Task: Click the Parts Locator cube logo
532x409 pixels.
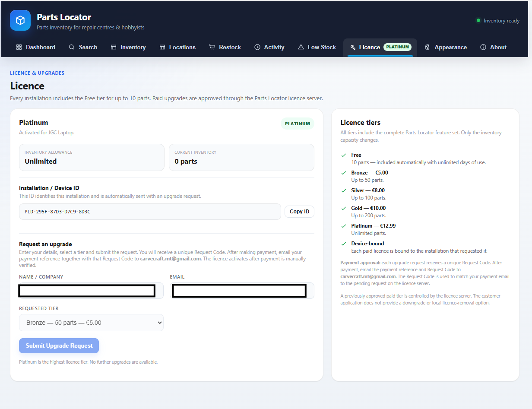Action: click(x=20, y=20)
